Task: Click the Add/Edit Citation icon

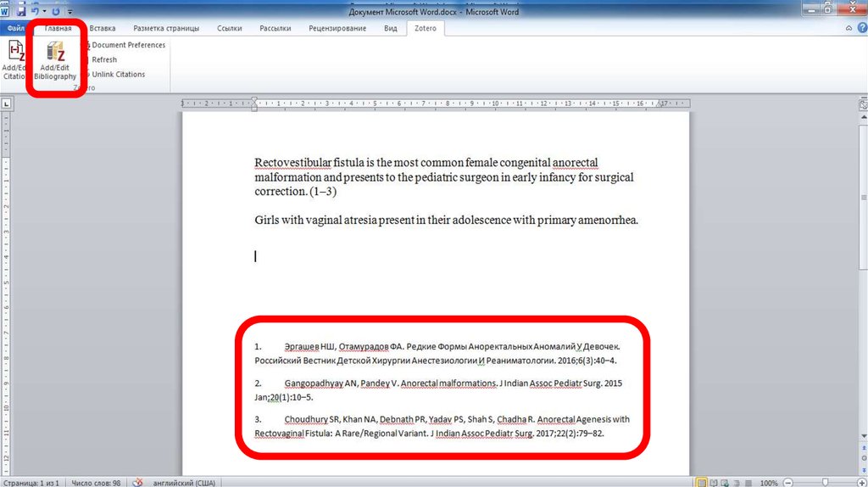Action: 14,59
